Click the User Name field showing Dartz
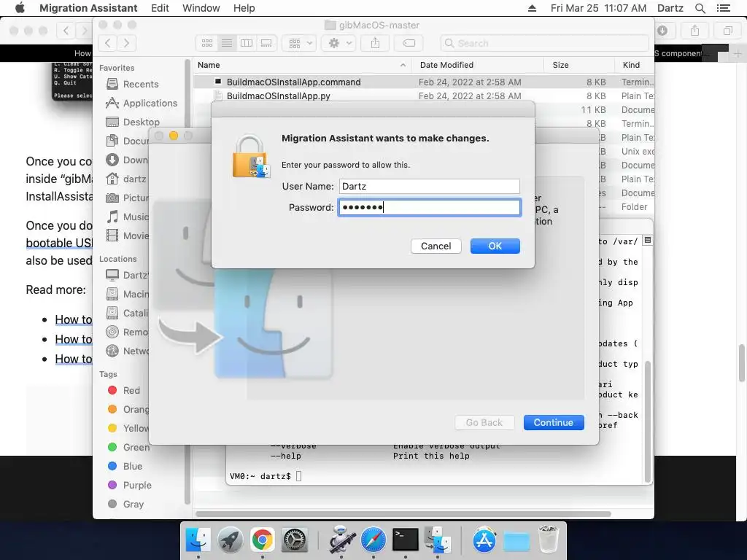This screenshot has height=560, width=747. 429,186
